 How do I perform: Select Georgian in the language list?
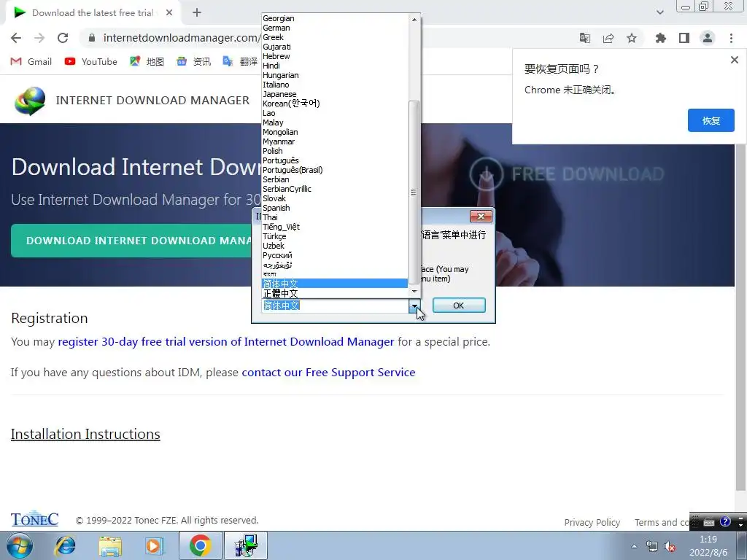coord(334,18)
